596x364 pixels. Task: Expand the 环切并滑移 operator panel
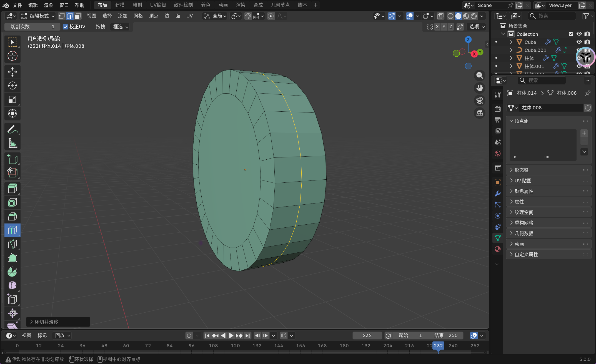click(46, 322)
